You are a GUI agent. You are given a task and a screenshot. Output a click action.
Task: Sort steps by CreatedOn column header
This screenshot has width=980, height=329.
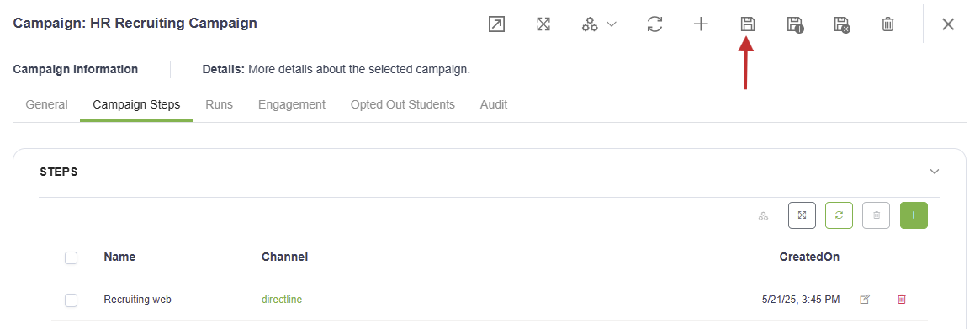pyautogui.click(x=809, y=257)
